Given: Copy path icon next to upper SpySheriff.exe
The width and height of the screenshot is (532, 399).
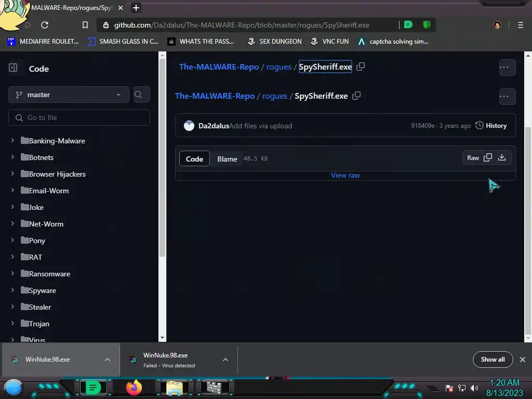Looking at the screenshot, I should [361, 66].
